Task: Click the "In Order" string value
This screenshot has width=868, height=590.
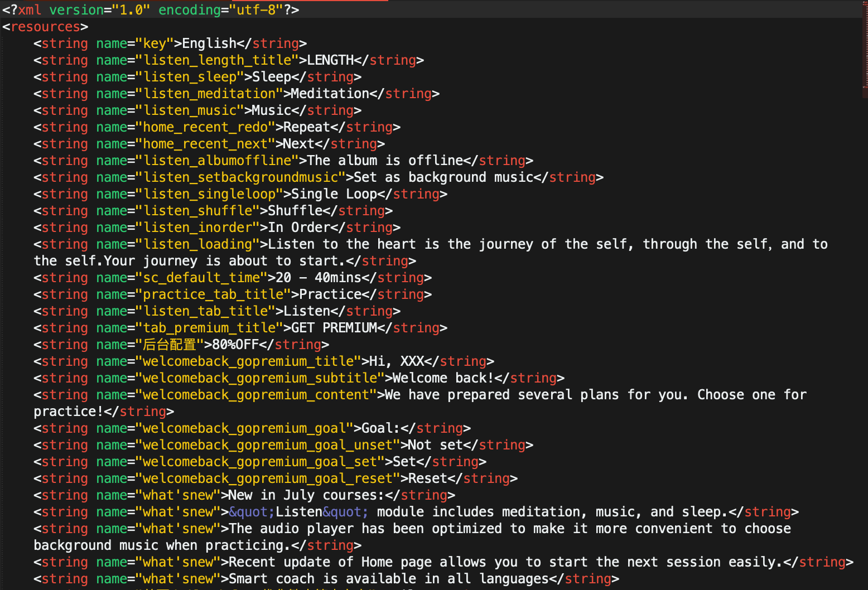Action: point(299,228)
